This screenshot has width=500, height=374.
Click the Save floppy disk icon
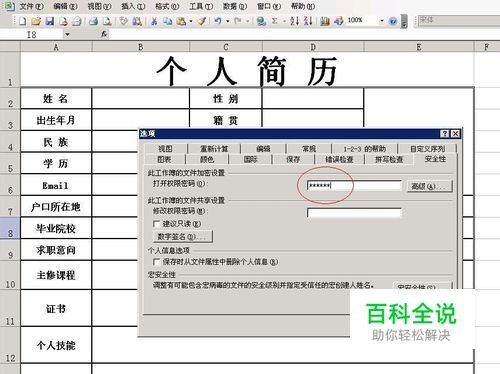[50, 21]
